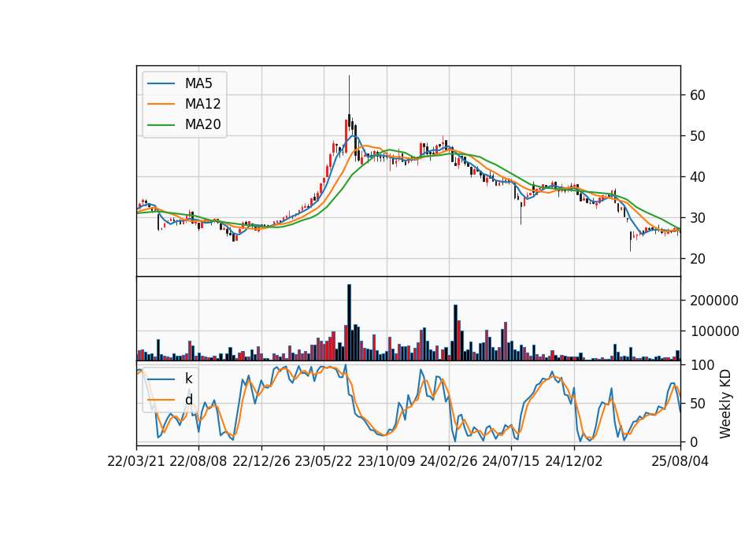Click price axis value 60
The image size is (756, 543).
697,95
